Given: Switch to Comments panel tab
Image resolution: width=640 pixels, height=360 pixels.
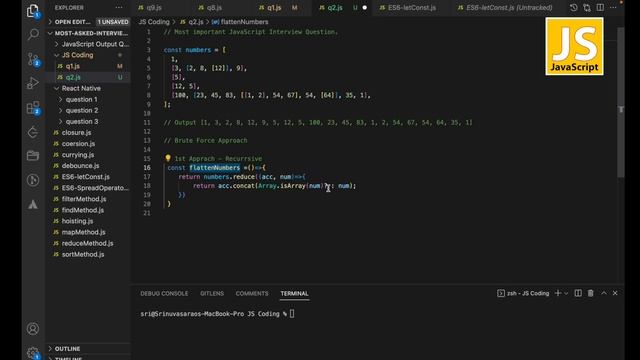Looking at the screenshot, I should coord(252,293).
